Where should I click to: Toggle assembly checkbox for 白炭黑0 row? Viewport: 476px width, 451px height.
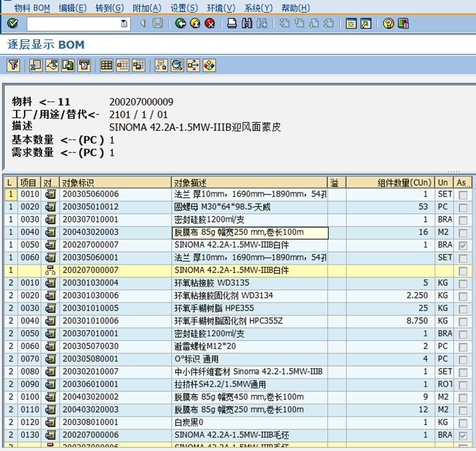tap(463, 423)
